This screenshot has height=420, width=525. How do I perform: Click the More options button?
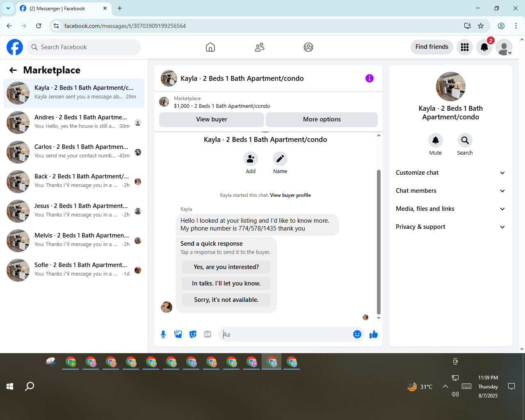(322, 119)
